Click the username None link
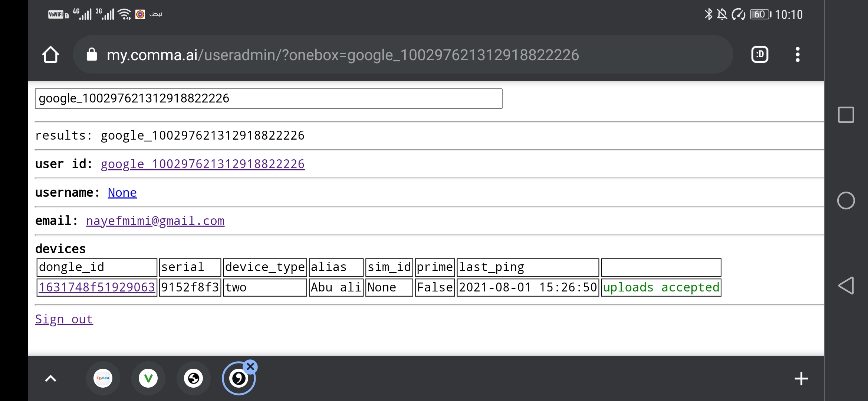868x401 pixels. click(x=122, y=192)
